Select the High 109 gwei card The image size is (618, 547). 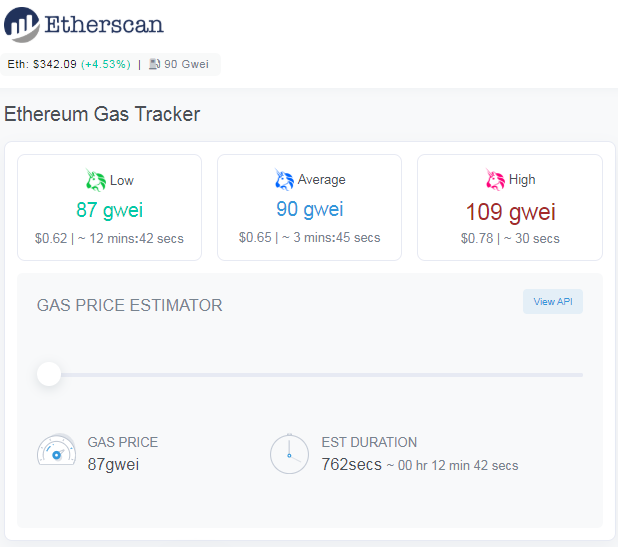[510, 207]
